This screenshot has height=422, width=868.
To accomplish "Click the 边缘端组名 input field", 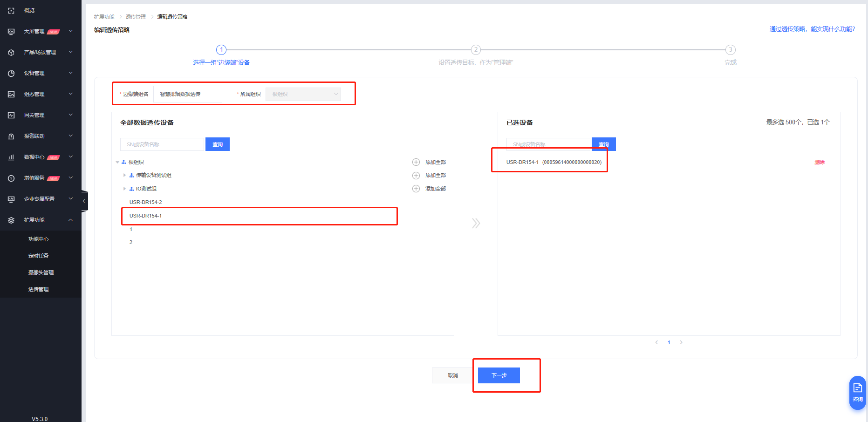I will (187, 94).
